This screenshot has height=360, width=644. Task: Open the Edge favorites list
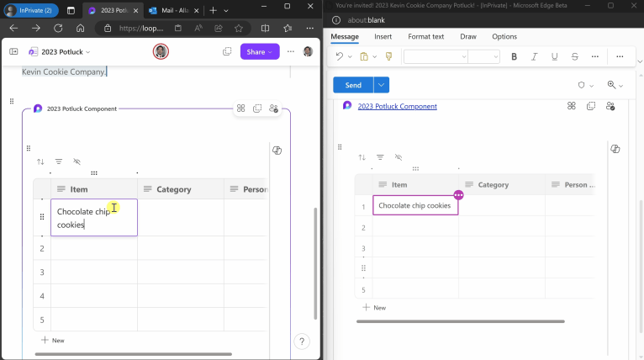click(x=288, y=28)
